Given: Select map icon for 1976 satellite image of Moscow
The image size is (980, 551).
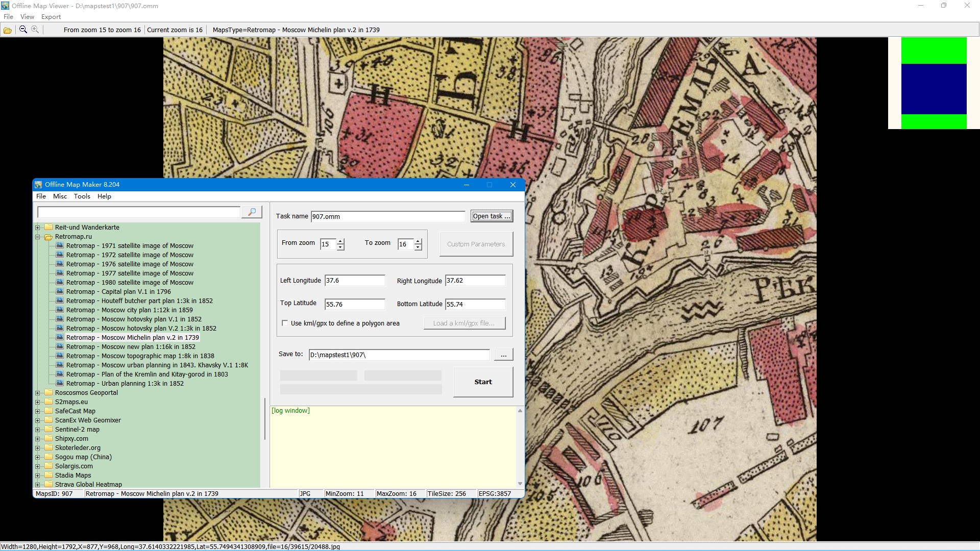Looking at the screenshot, I should pyautogui.click(x=60, y=264).
